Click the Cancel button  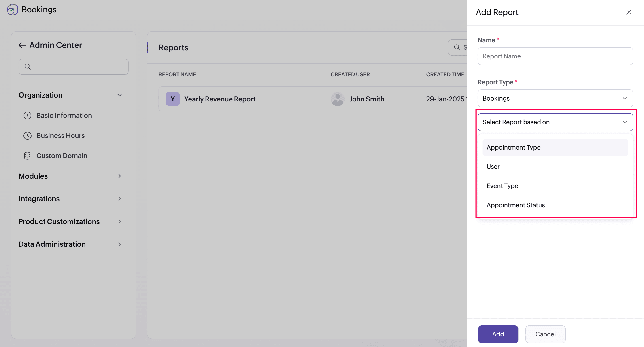(545, 334)
